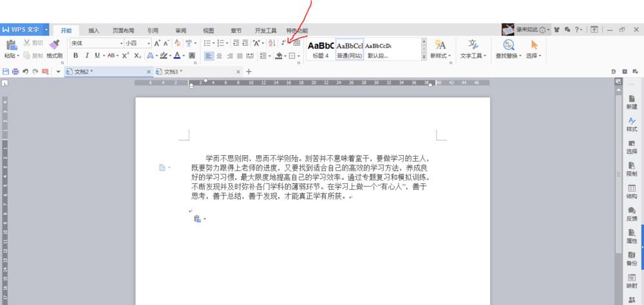
Task: Open the bullet list dropdown arrow
Action: click(214, 43)
